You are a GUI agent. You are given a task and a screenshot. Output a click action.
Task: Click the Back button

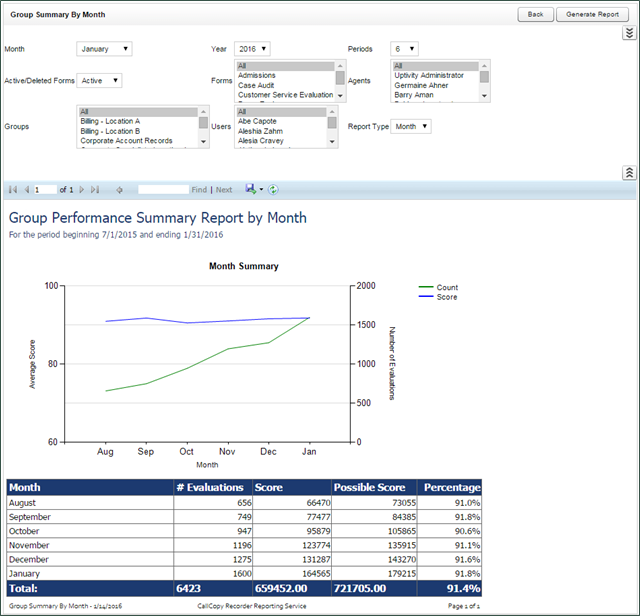coord(535,15)
